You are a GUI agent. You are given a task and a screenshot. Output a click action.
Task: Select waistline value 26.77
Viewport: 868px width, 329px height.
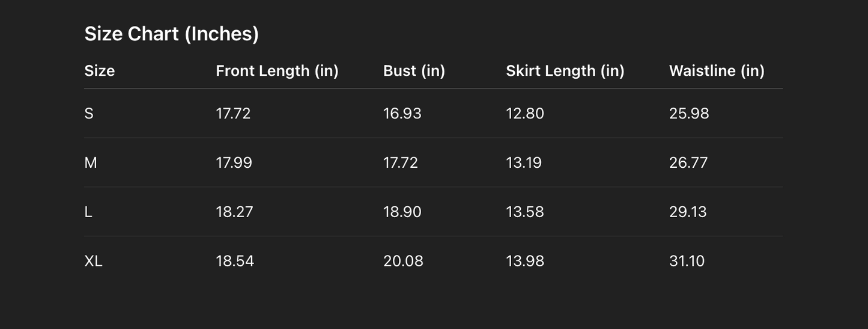[688, 163]
